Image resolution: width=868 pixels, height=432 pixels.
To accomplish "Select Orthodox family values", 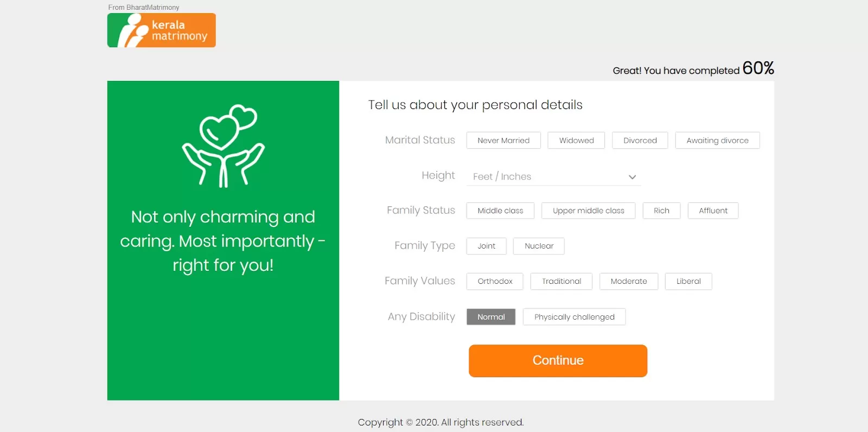I will click(x=495, y=281).
